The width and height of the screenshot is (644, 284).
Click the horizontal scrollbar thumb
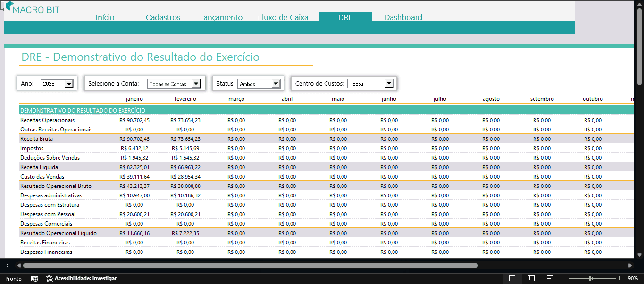pos(250,266)
